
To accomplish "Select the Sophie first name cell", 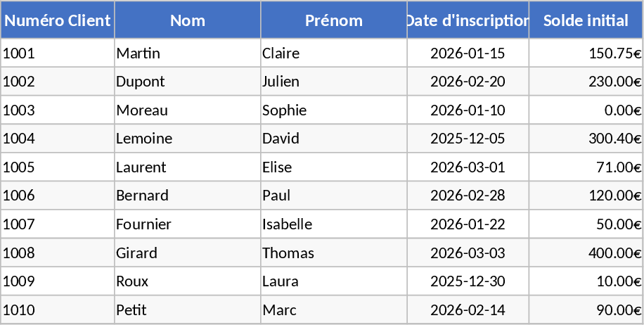I will pos(334,110).
